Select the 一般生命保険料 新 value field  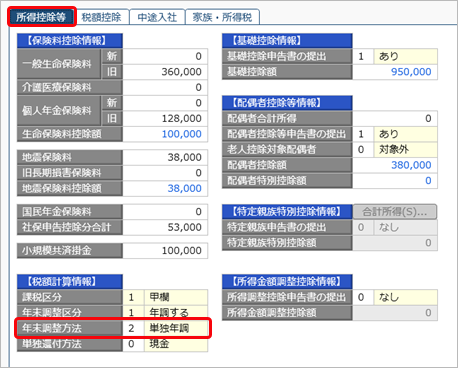coord(165,56)
